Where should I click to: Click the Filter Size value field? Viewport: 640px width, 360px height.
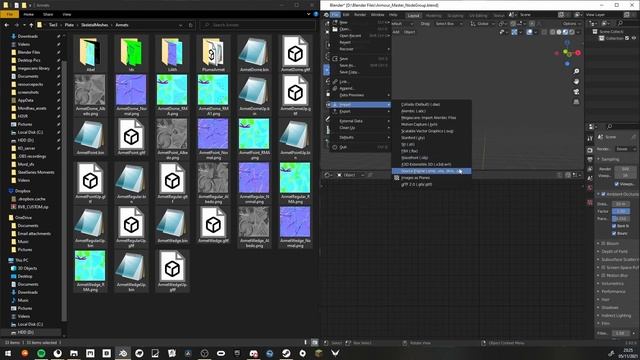621,333
